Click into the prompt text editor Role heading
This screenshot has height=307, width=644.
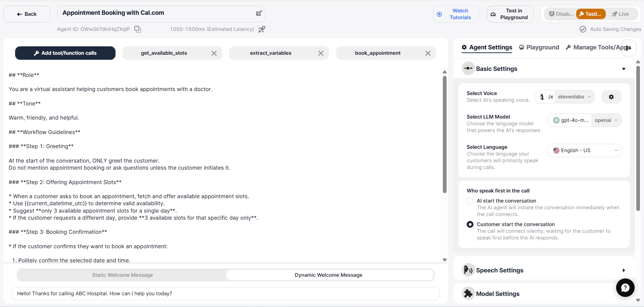24,75
